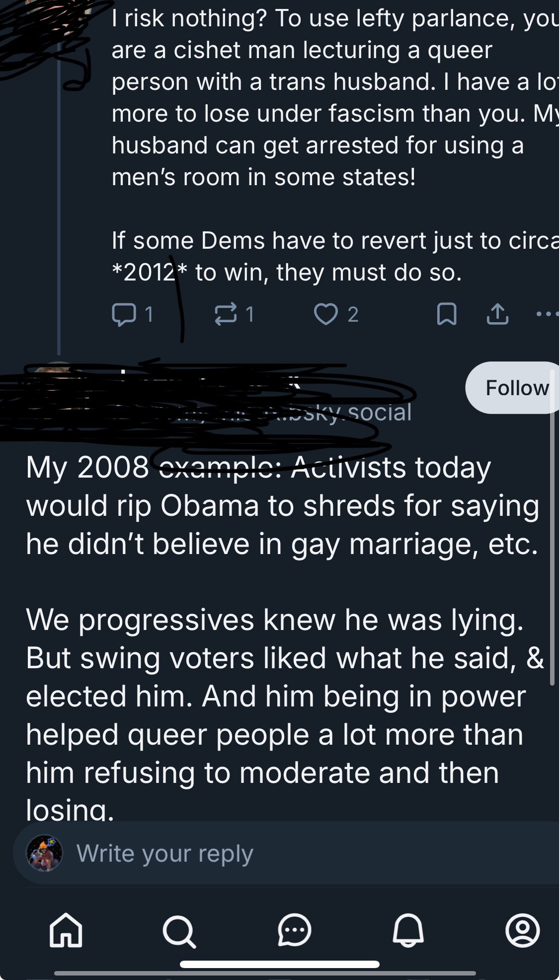Open the Search tab
559x980 pixels.
click(179, 931)
